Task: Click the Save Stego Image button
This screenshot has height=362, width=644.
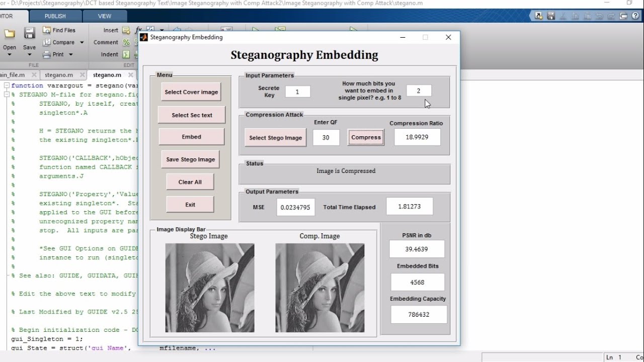Action: click(x=191, y=159)
